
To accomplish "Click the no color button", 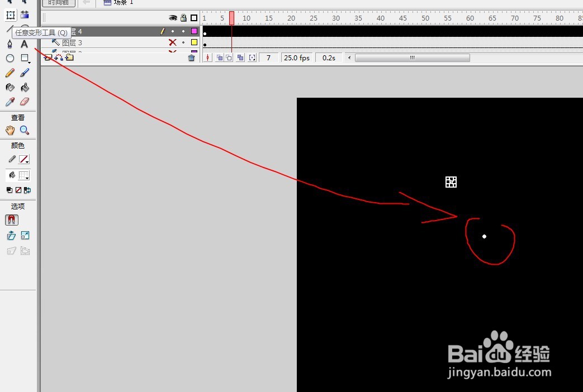I will click(x=18, y=190).
